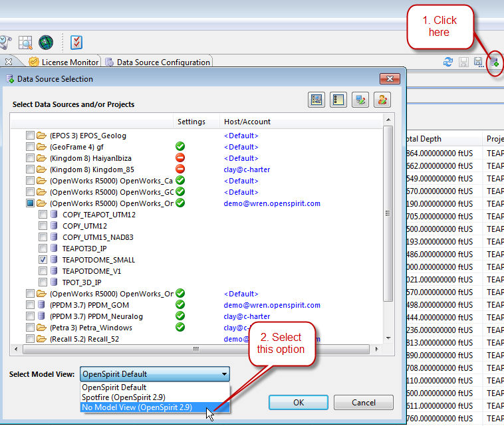
Task: Click demo@wren.openspirit.com link for PPDM_GOM
Action: 272,305
